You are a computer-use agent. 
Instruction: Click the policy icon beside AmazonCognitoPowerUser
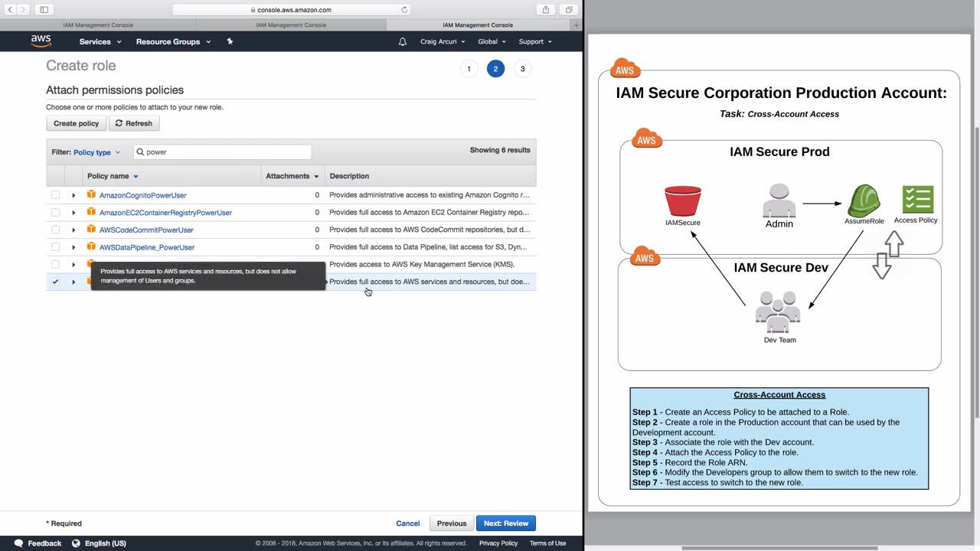[x=91, y=194]
